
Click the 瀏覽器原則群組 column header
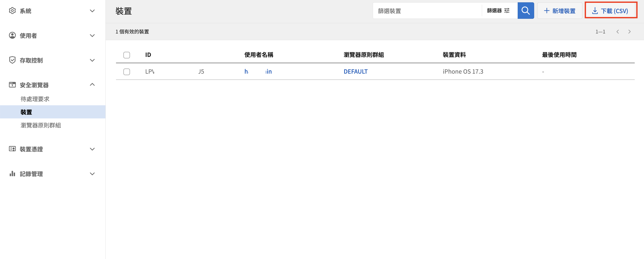[x=364, y=55]
